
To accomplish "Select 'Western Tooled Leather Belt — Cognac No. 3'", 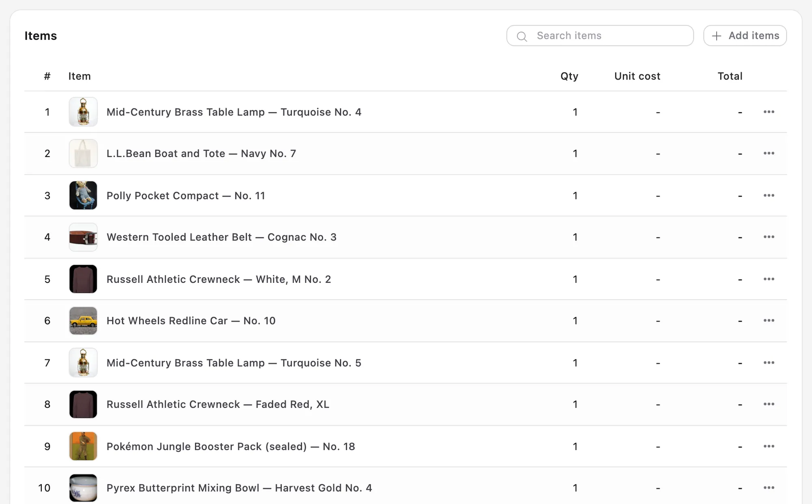I will 222,237.
